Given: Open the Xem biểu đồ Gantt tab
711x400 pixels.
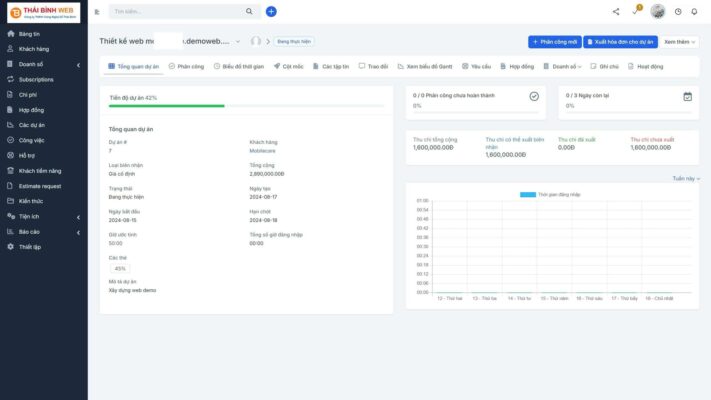Looking at the screenshot, I should pos(425,66).
